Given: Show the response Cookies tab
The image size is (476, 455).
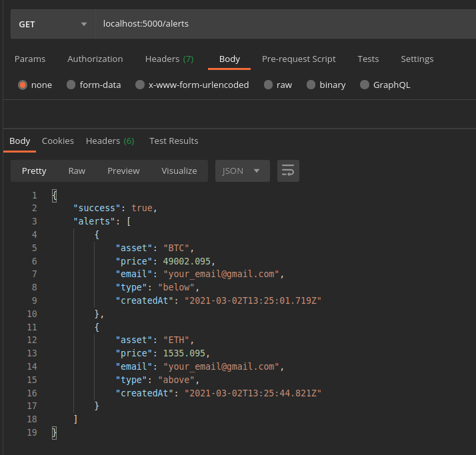Looking at the screenshot, I should (58, 141).
